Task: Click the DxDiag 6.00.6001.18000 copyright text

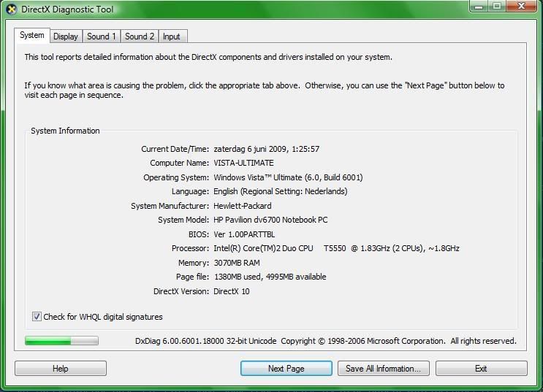Action: pos(325,341)
